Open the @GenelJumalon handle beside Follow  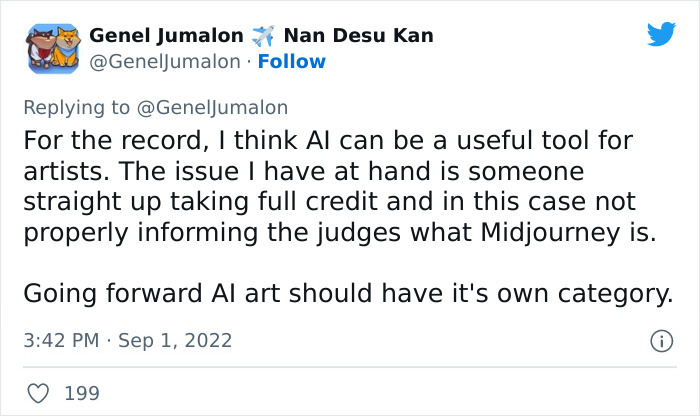point(165,62)
